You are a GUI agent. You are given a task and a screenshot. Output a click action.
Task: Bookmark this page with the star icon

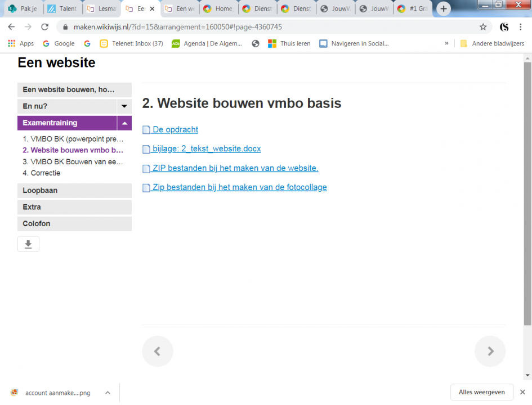pyautogui.click(x=482, y=27)
